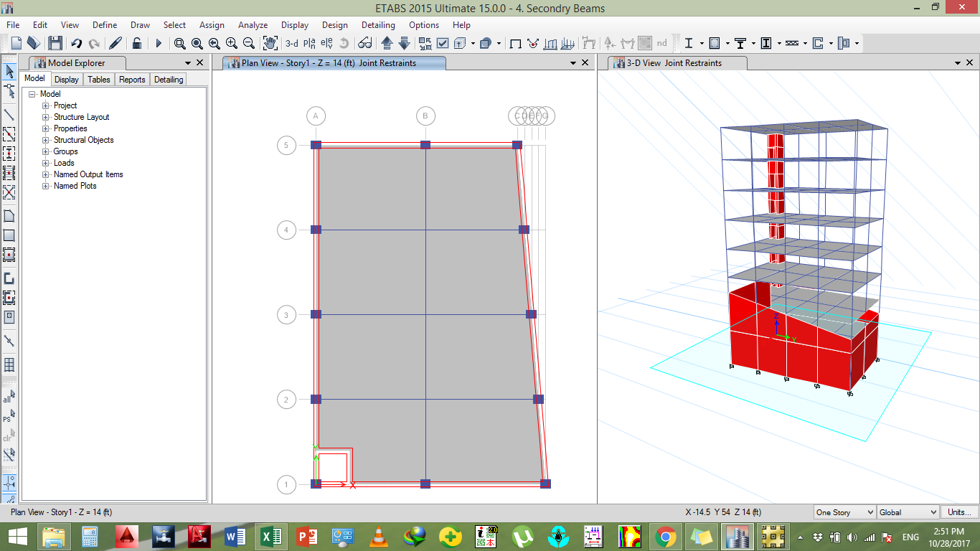Click the pencil Refresh Window icon
Screen dimensions: 980x551
116,43
